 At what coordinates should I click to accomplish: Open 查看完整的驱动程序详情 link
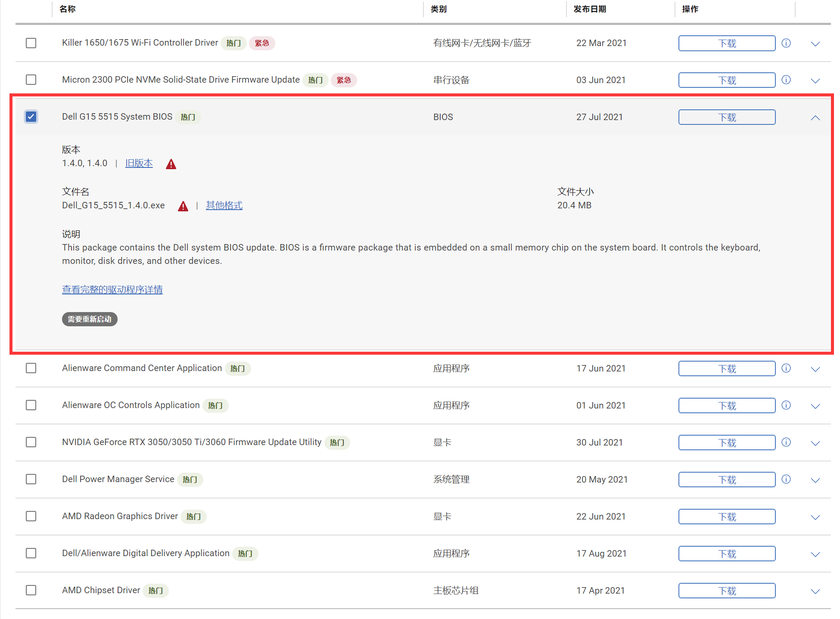112,290
